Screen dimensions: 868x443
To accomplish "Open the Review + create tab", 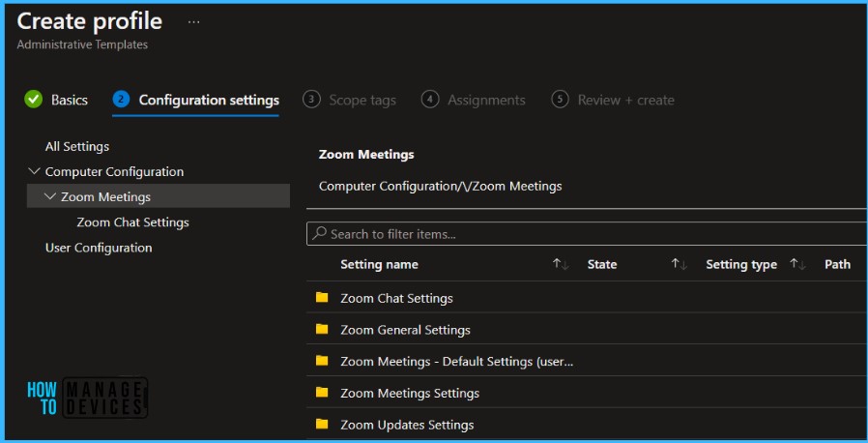I will point(626,101).
